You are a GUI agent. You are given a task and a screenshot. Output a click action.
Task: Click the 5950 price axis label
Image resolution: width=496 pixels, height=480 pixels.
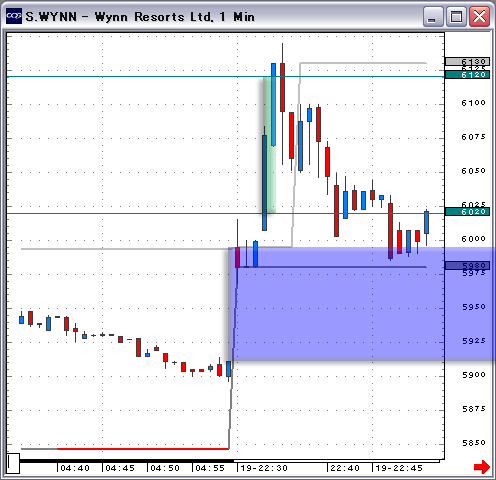click(x=474, y=307)
